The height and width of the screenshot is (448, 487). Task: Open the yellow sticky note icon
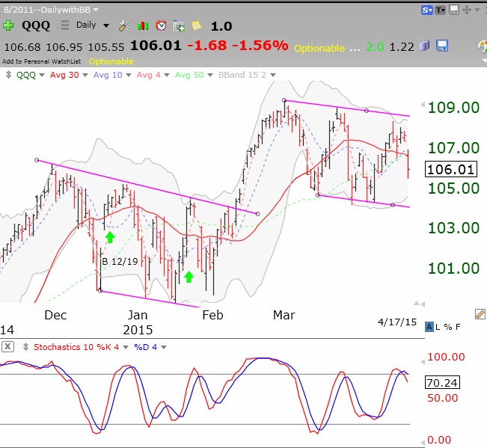pos(197,25)
